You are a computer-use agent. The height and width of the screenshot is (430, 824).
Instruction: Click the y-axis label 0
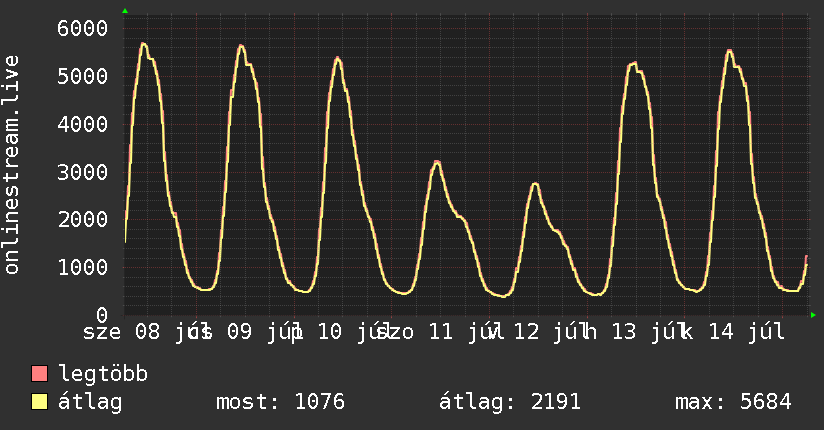pos(102,315)
